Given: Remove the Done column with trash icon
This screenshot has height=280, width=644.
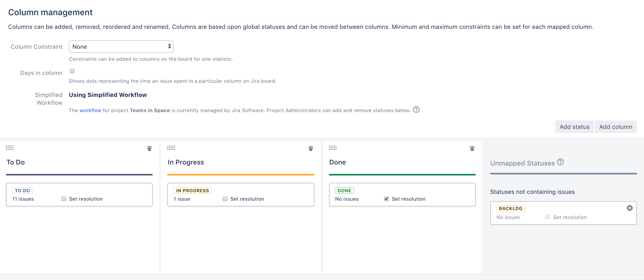Looking at the screenshot, I should (x=472, y=149).
